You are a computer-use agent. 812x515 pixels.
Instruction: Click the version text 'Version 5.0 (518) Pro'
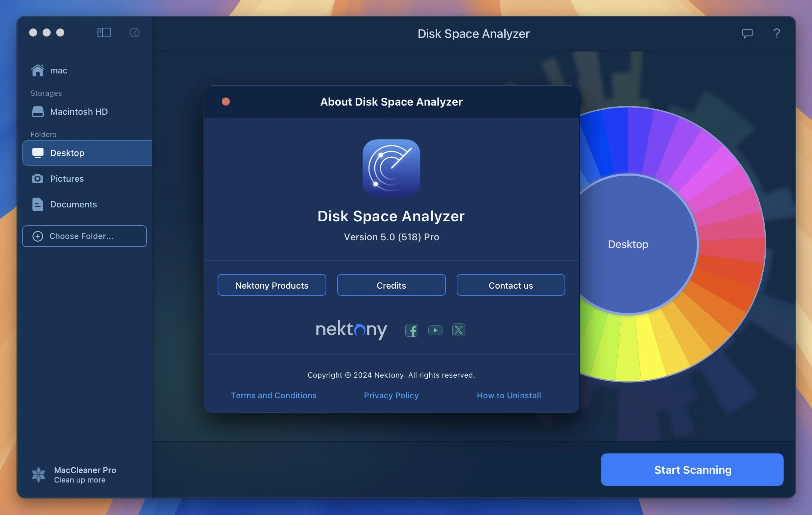tap(391, 237)
